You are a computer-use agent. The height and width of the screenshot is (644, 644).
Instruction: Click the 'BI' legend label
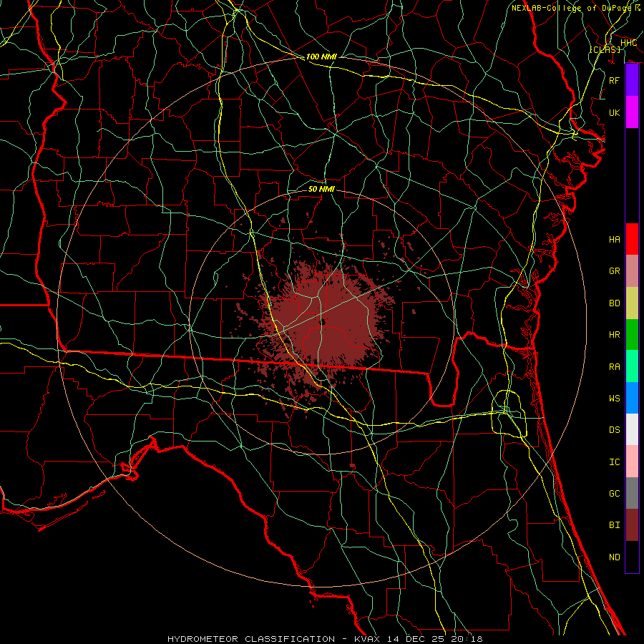pos(614,525)
